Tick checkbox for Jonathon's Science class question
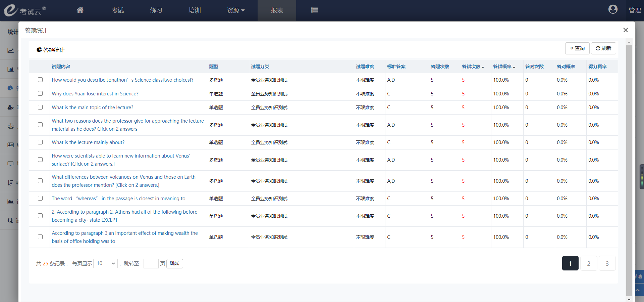Screen dimensions: 644x302 click(40, 80)
